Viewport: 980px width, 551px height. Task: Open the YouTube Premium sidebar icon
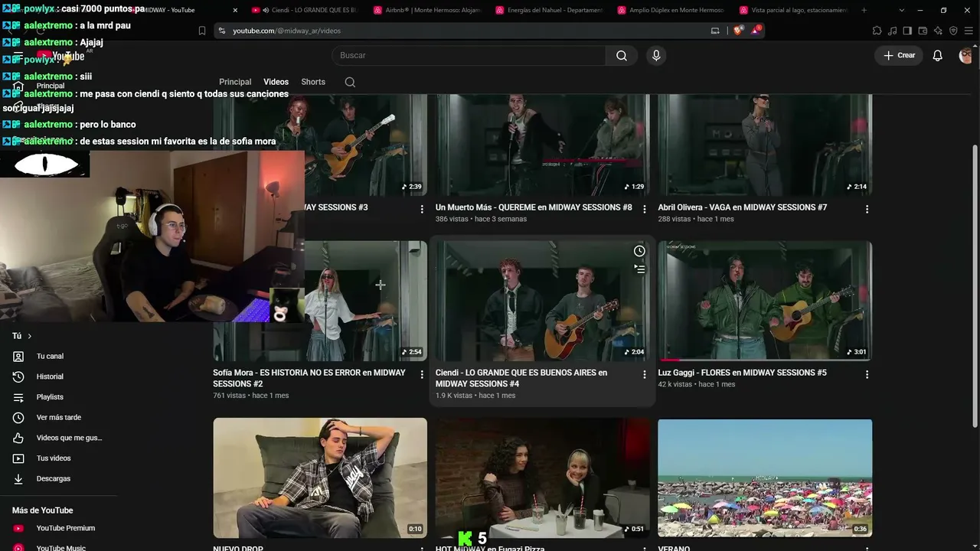pyautogui.click(x=18, y=528)
